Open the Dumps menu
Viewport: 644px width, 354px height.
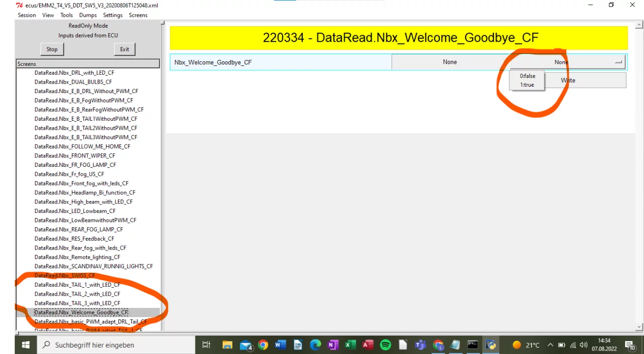88,15
